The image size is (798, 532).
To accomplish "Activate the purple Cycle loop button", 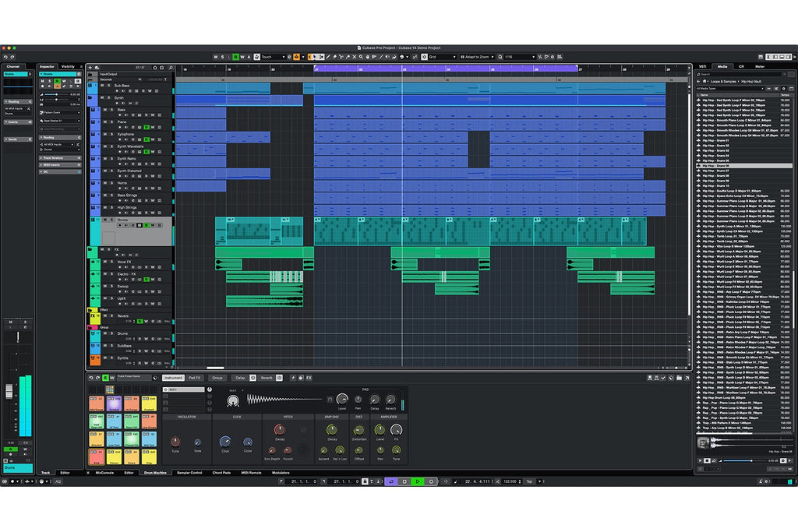I will click(x=391, y=481).
